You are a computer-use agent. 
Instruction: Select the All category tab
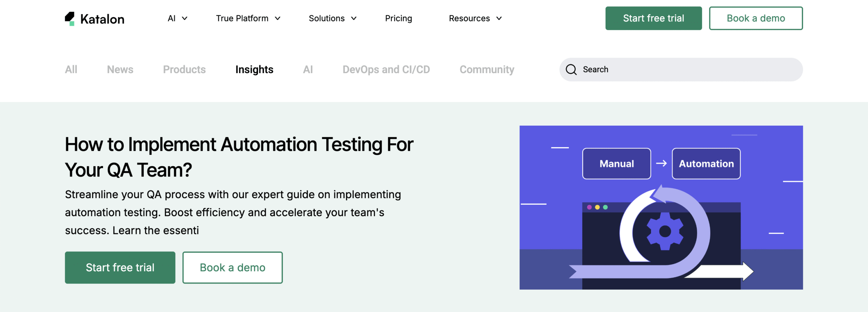pyautogui.click(x=71, y=69)
